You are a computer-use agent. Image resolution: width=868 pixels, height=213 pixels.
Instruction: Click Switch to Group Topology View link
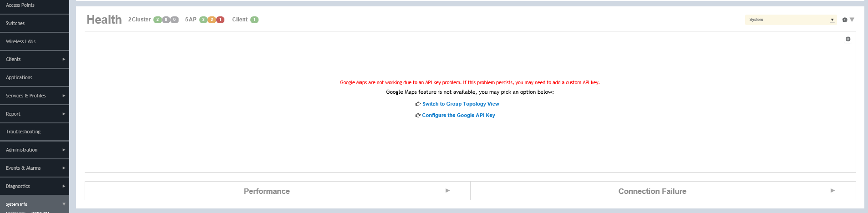pos(461,104)
